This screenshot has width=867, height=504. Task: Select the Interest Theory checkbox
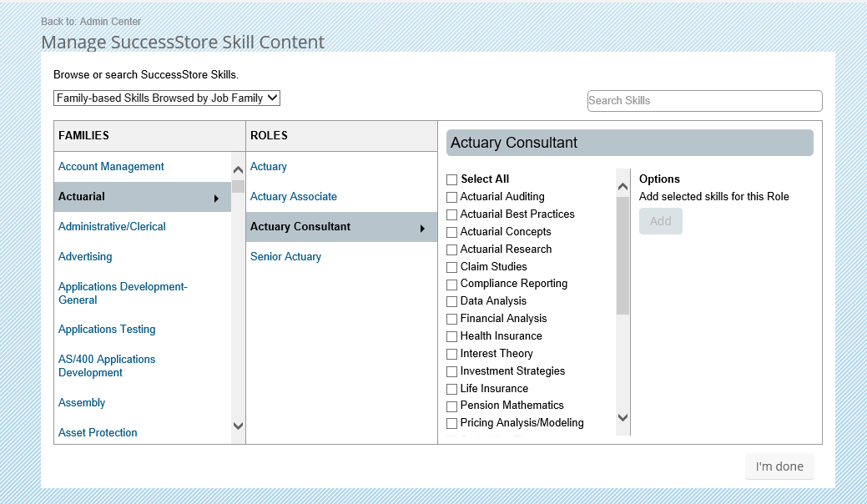pyautogui.click(x=451, y=355)
